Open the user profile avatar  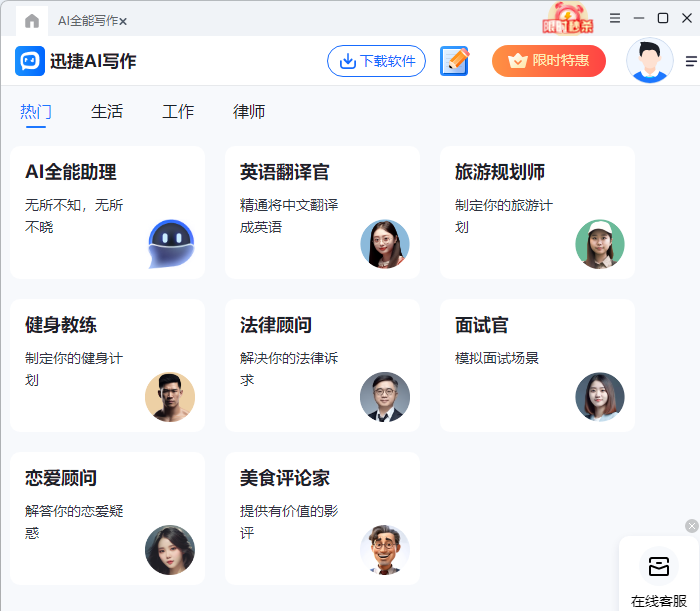point(649,61)
